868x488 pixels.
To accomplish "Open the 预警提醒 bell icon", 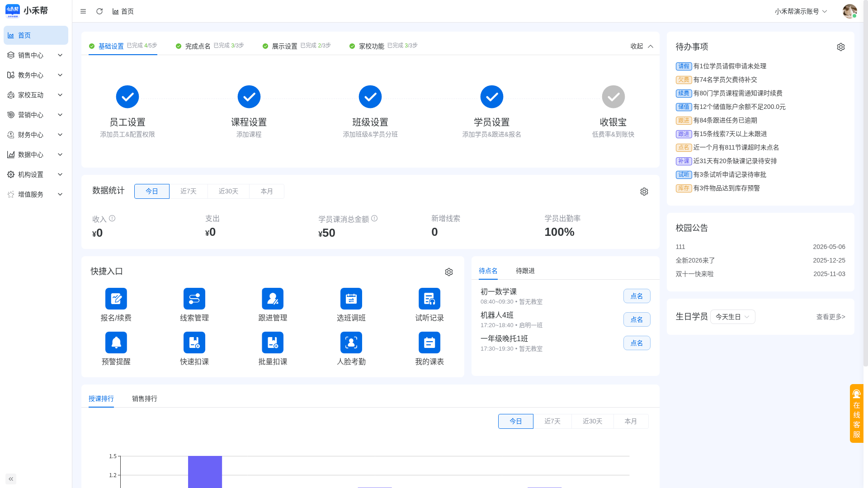I will pos(116,343).
